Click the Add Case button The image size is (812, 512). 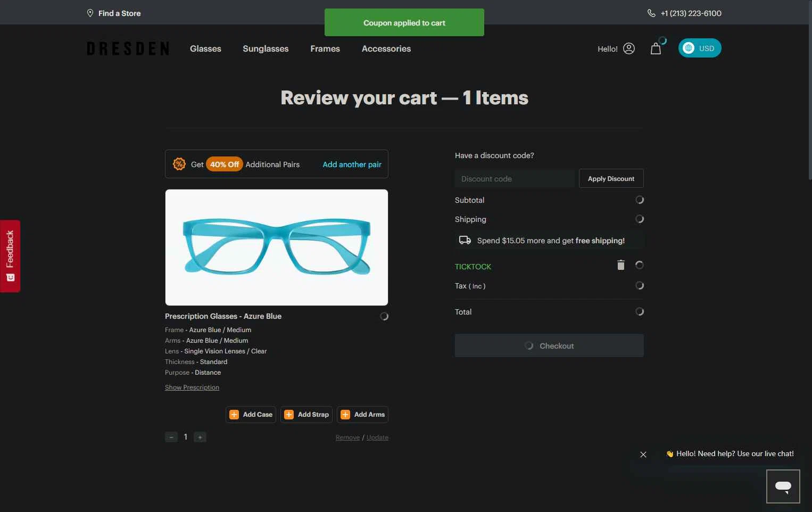[251, 415]
